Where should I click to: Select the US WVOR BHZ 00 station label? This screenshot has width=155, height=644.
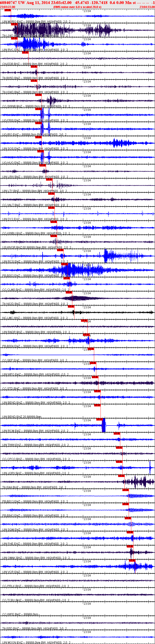pos(37,247)
